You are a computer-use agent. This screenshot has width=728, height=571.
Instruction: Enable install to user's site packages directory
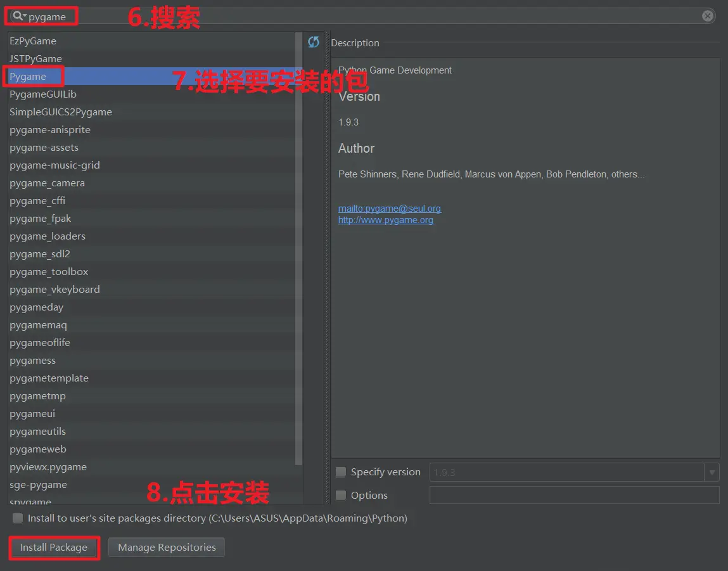click(18, 518)
